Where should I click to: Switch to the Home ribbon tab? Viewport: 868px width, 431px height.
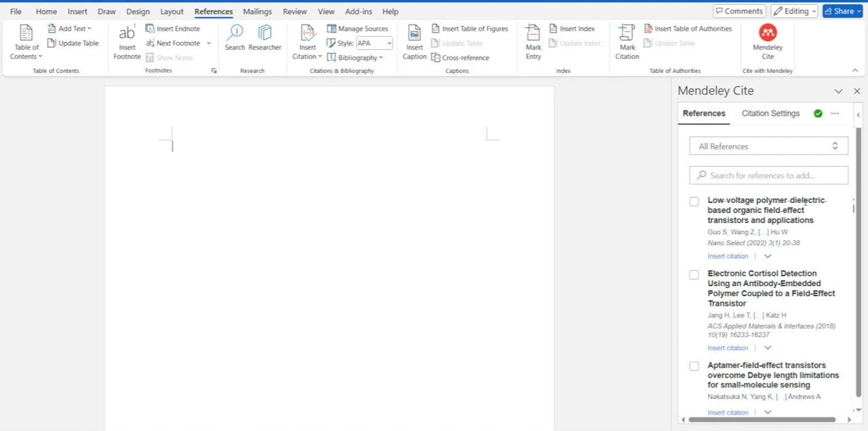pyautogui.click(x=46, y=12)
